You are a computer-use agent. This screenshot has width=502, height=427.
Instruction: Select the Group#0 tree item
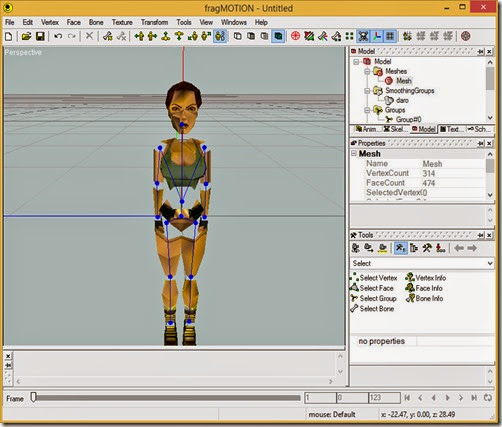[x=408, y=119]
